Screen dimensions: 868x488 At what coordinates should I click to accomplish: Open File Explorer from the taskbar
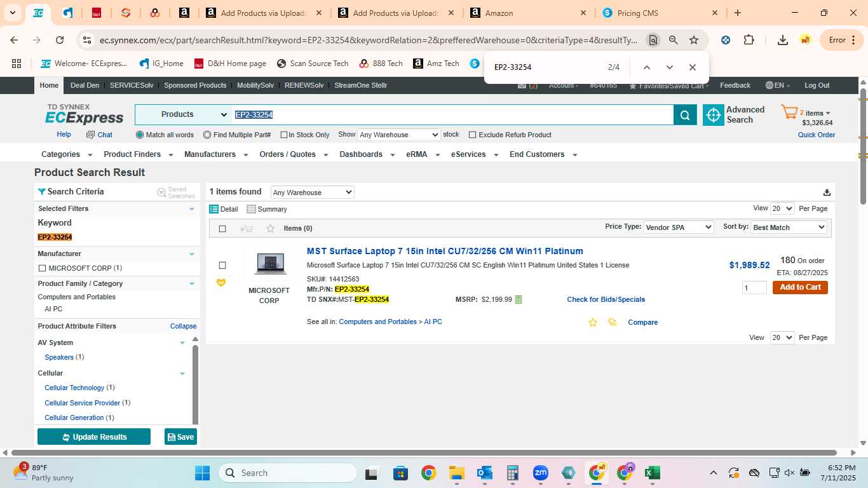(456, 473)
